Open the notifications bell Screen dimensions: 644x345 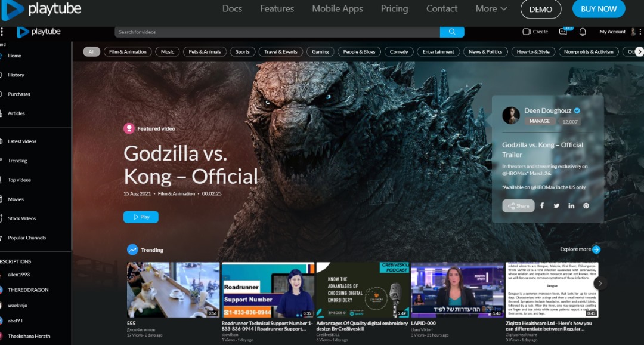tap(583, 32)
